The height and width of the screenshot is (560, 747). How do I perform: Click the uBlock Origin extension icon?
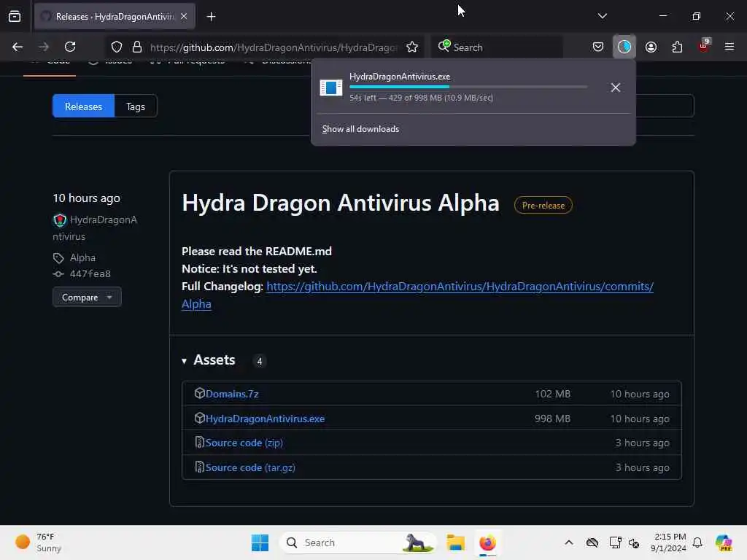(x=704, y=47)
